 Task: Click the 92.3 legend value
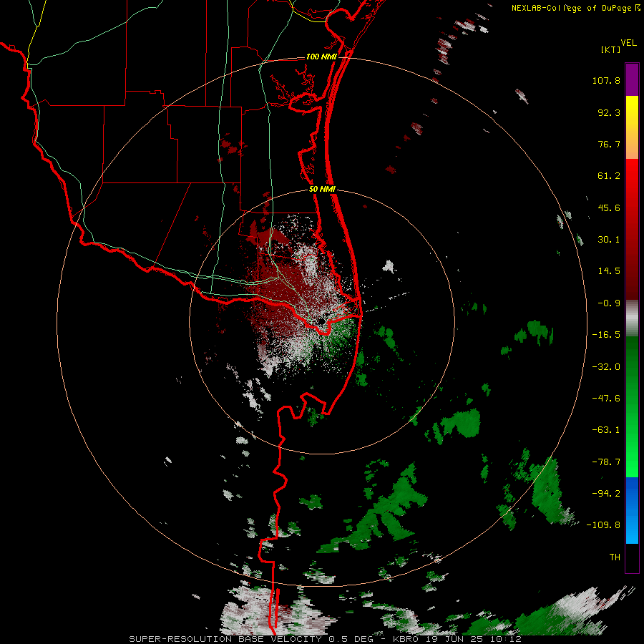point(609,112)
